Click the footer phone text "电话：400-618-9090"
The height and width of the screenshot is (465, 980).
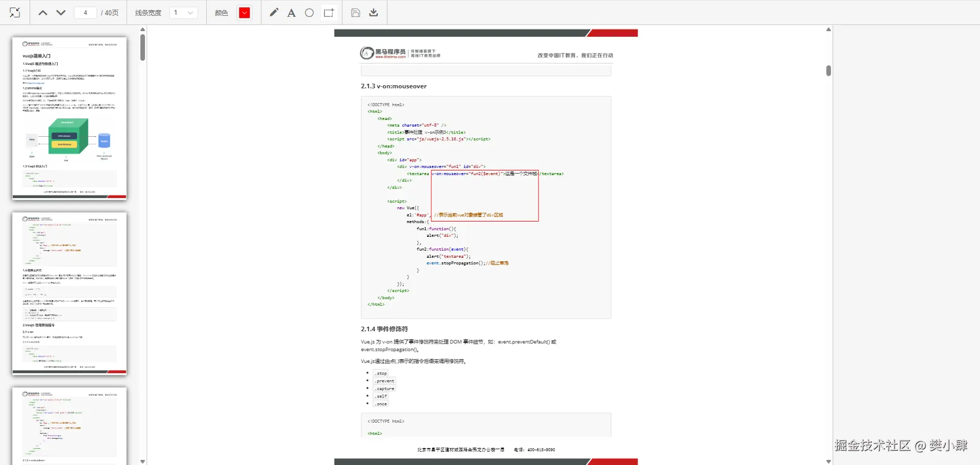[534, 450]
